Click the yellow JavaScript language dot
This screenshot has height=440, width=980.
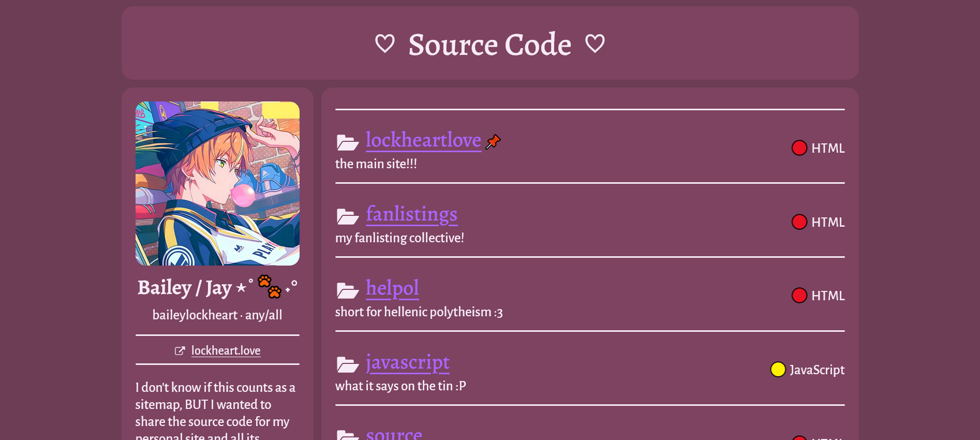point(778,370)
